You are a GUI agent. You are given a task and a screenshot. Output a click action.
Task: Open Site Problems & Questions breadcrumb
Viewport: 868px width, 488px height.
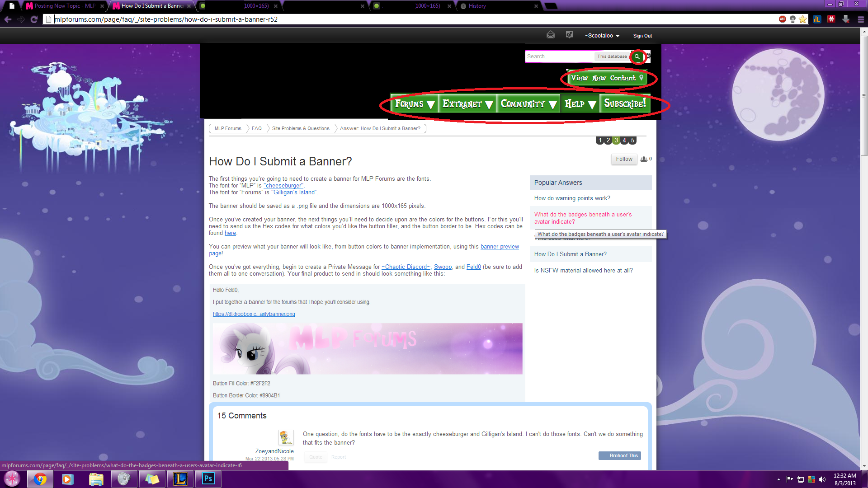pyautogui.click(x=301, y=128)
